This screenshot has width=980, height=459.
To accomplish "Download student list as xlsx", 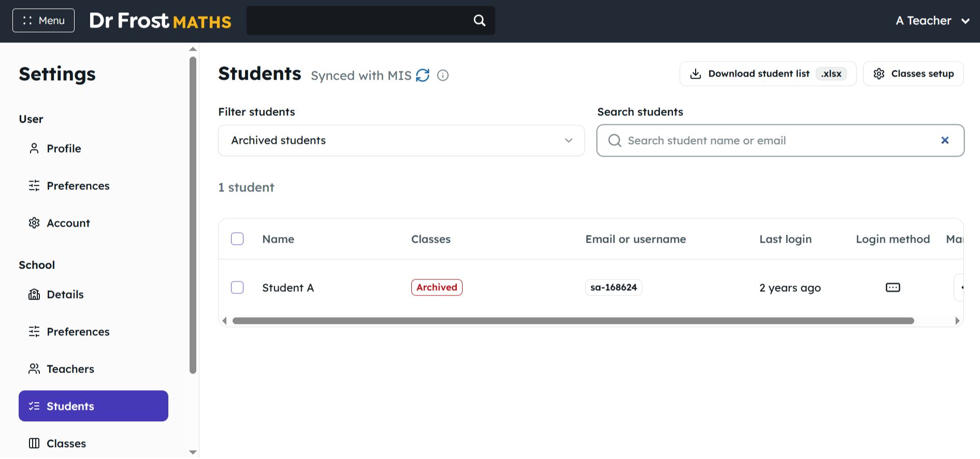I will [x=768, y=74].
